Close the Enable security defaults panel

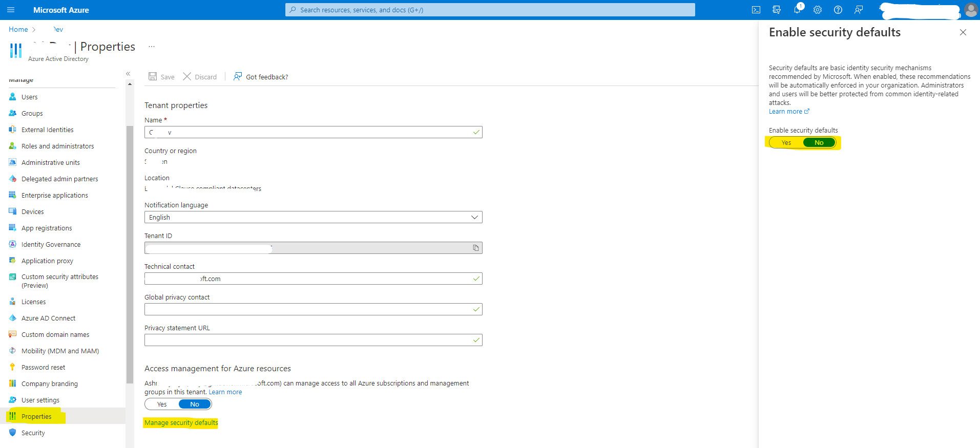coord(963,32)
